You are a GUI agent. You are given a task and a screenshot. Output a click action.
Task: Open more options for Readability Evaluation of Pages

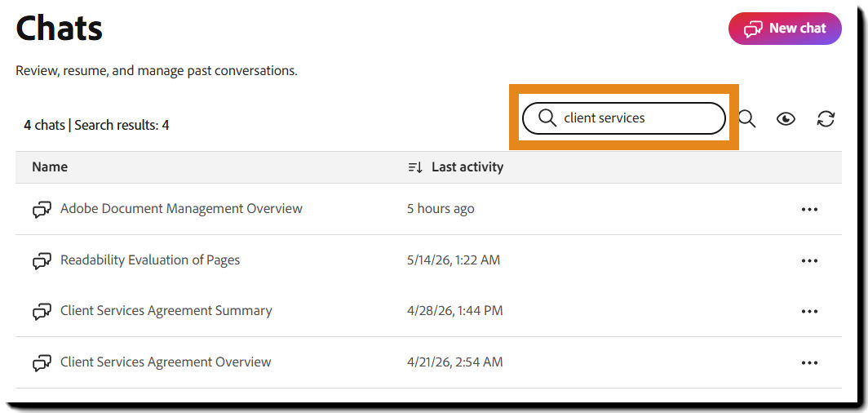pos(809,260)
